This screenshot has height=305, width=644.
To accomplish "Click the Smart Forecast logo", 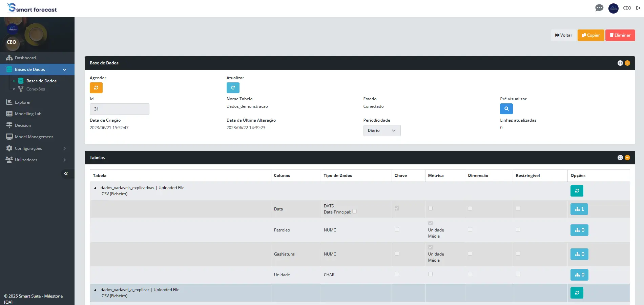I will tap(31, 8).
